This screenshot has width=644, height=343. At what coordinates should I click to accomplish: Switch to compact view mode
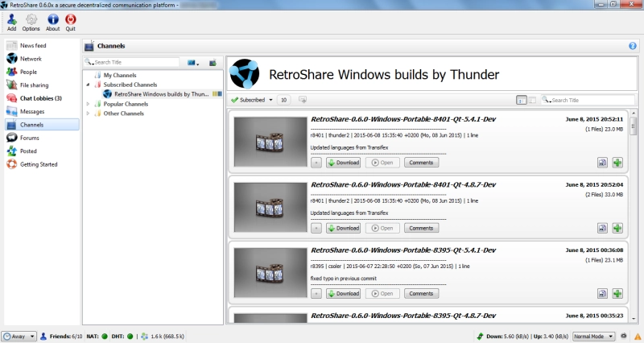532,100
